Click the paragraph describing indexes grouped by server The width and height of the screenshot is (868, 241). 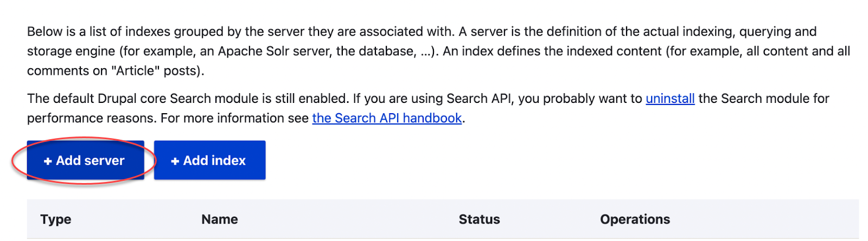438,51
